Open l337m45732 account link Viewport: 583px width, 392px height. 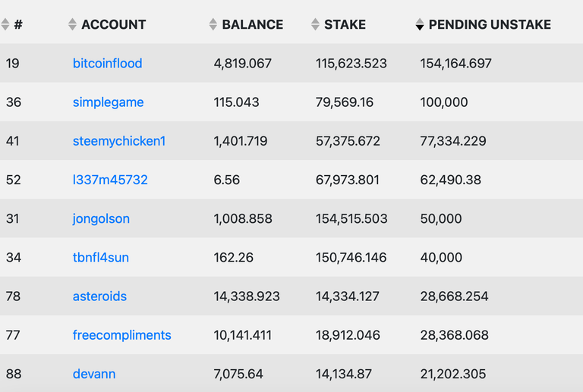[x=110, y=180]
